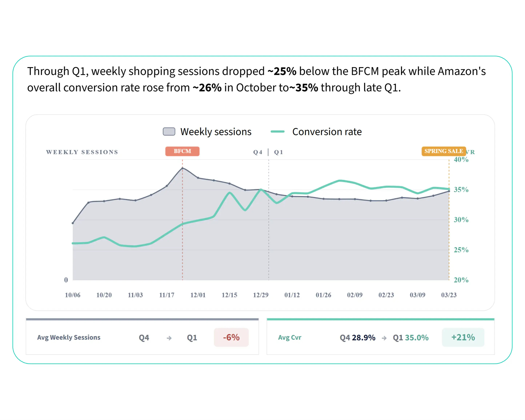The width and height of the screenshot is (525, 420).
Task: Click the 35% conversion rate axis label
Action: click(x=461, y=189)
